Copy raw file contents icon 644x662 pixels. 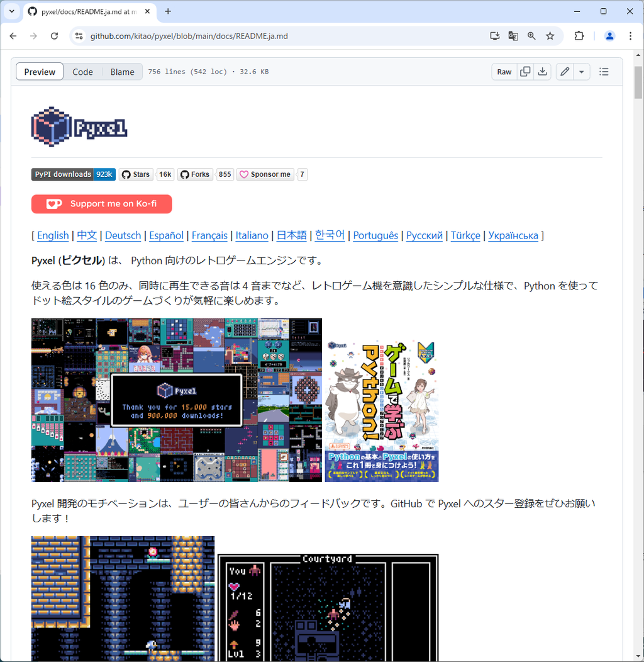pos(525,72)
